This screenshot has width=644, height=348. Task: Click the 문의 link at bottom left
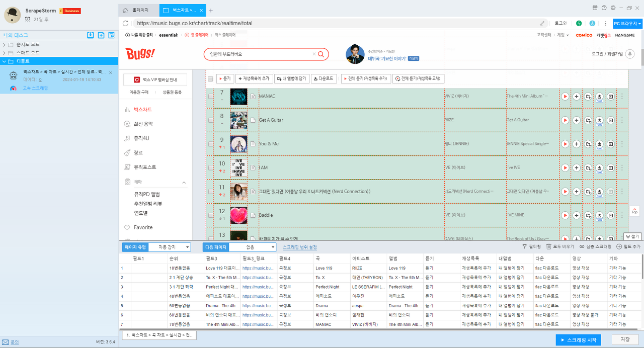(15, 342)
